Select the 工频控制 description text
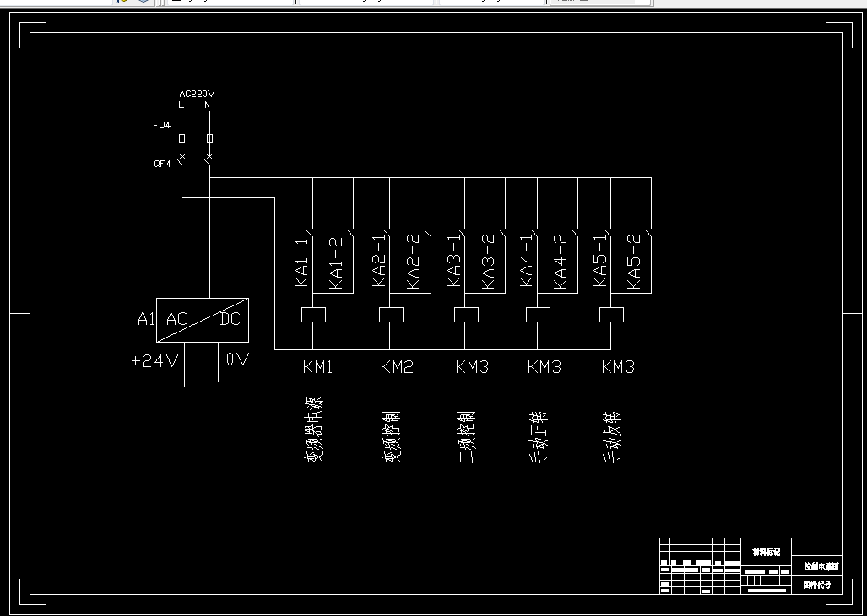This screenshot has width=867, height=616. (467, 436)
